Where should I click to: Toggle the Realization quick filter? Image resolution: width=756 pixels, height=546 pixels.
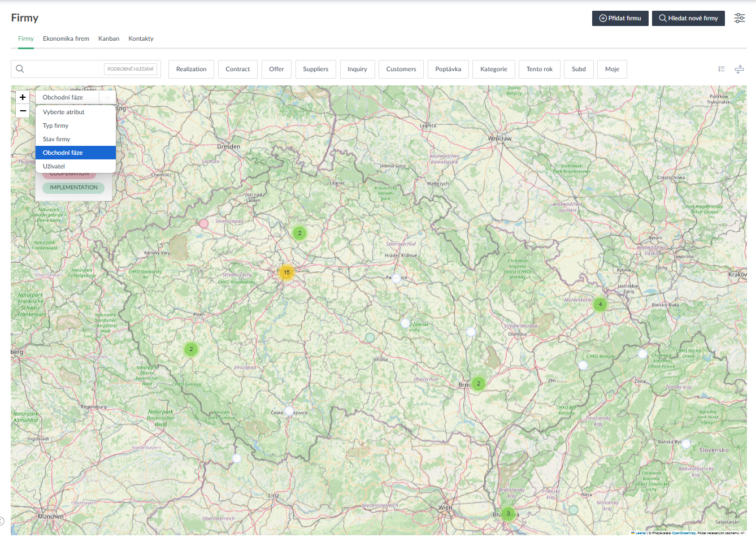point(191,69)
